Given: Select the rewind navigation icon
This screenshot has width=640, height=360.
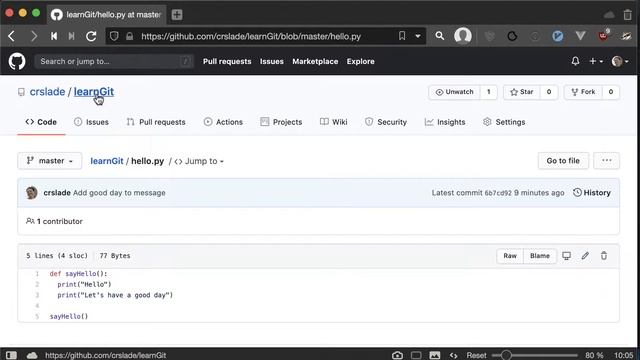Looking at the screenshot, I should coord(54,36).
